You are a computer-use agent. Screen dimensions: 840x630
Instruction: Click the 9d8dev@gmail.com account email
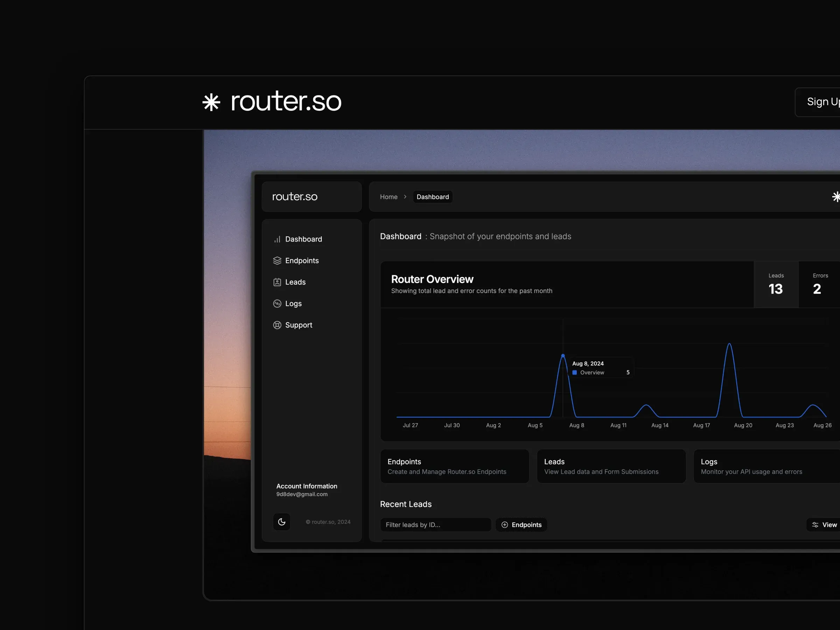tap(302, 494)
